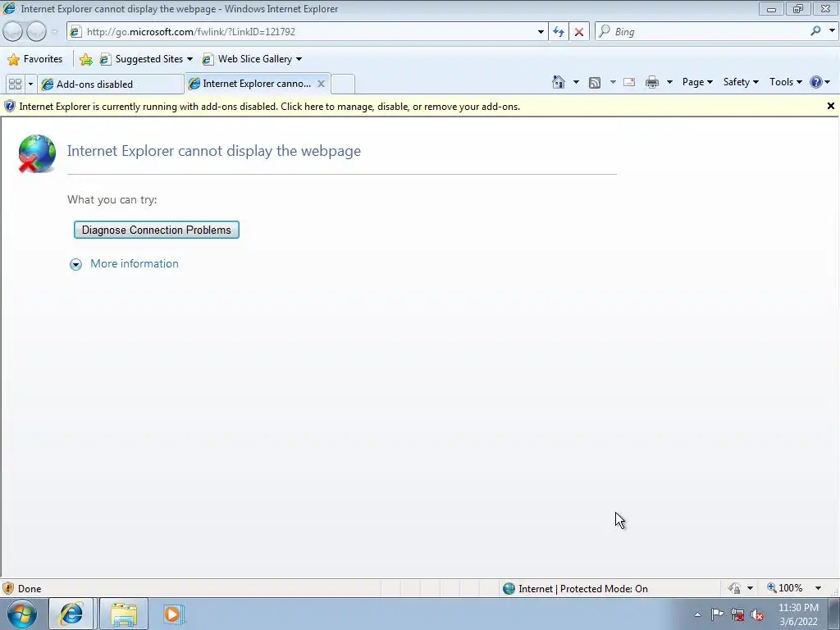Dismiss the add-ons information bar

pyautogui.click(x=830, y=106)
